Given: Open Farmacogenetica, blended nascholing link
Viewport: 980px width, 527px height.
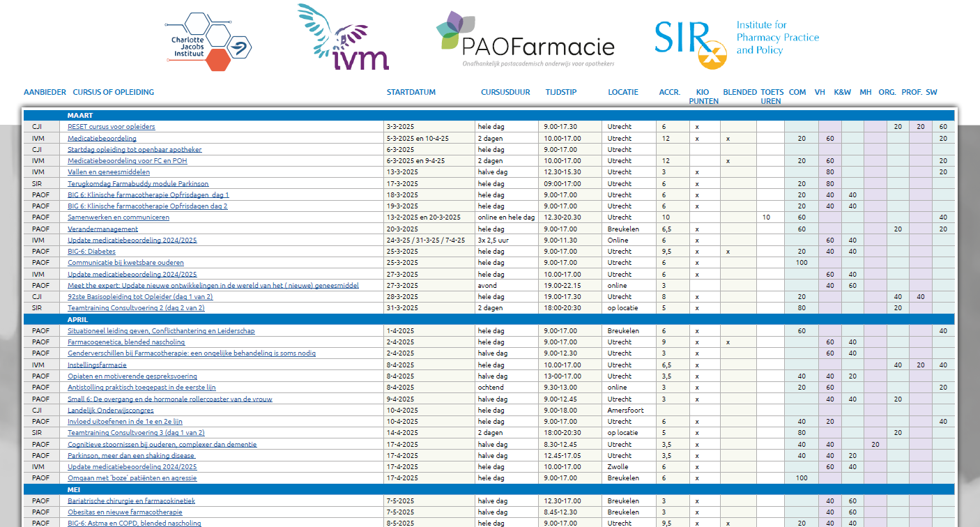Looking at the screenshot, I should pos(126,342).
